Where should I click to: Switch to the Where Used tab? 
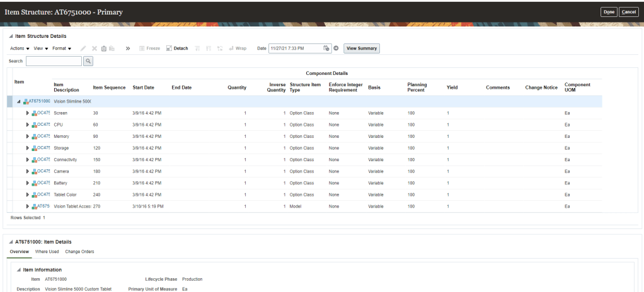point(47,251)
